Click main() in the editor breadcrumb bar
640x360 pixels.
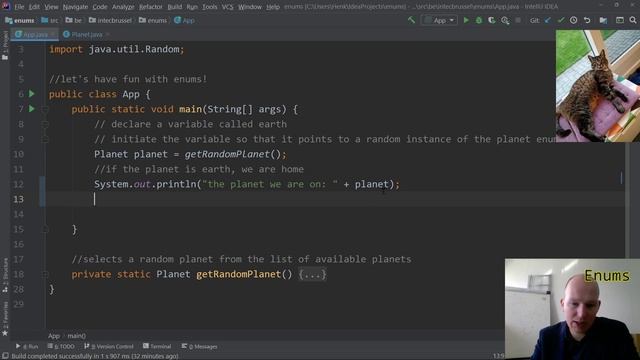point(77,336)
